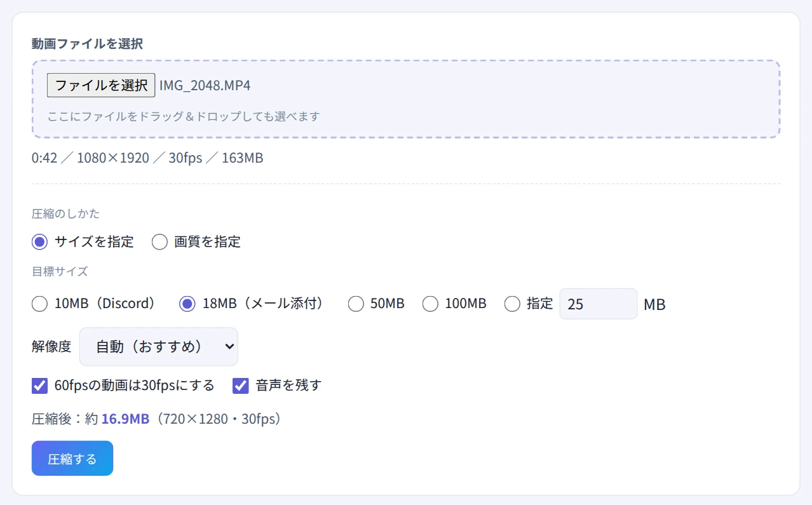Click the 圧縮のしかた label
The height and width of the screenshot is (505, 812).
coord(65,213)
